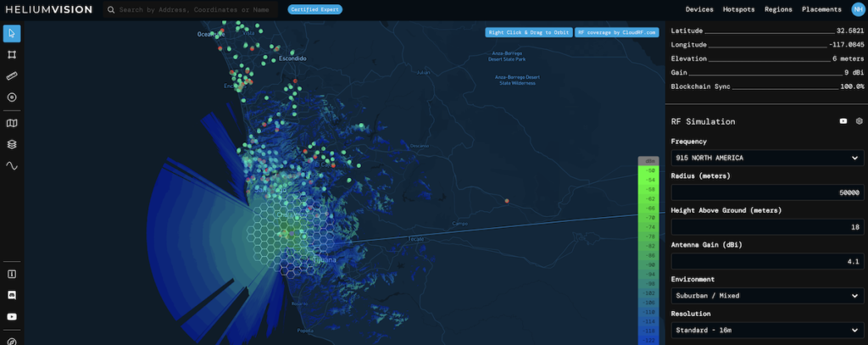Open the Placements menu item

[x=821, y=9]
